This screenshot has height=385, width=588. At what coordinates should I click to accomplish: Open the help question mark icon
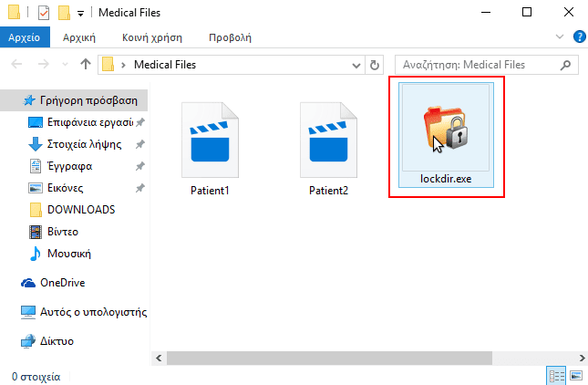tap(580, 36)
